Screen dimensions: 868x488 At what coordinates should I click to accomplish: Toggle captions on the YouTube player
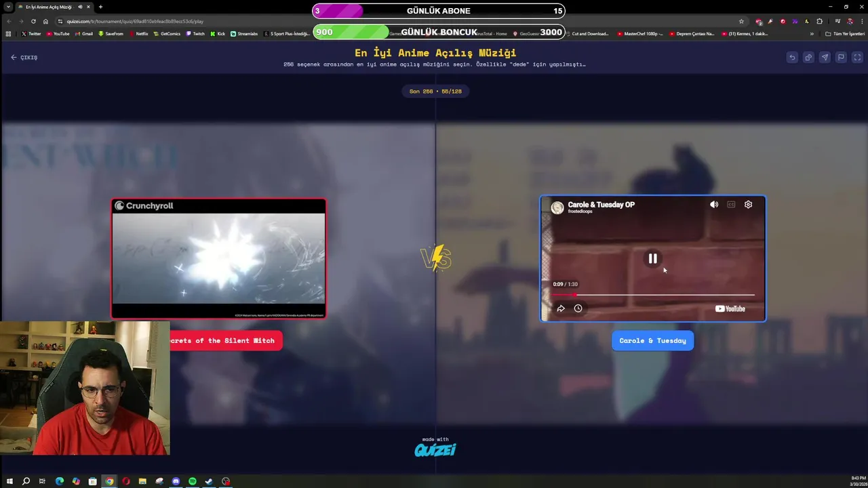tap(731, 204)
